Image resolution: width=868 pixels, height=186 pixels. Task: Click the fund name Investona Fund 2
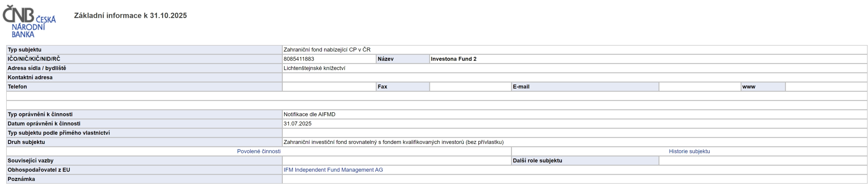point(453,59)
